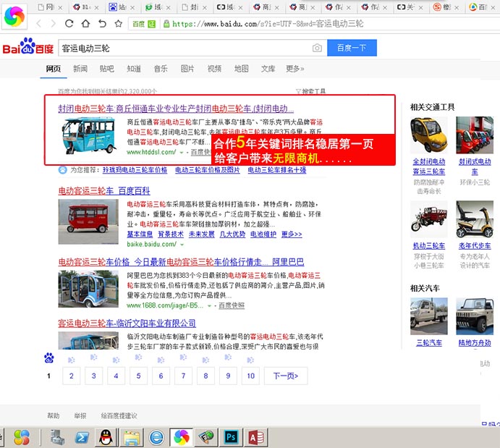
Task: Go to results page 2
Action: point(72,376)
